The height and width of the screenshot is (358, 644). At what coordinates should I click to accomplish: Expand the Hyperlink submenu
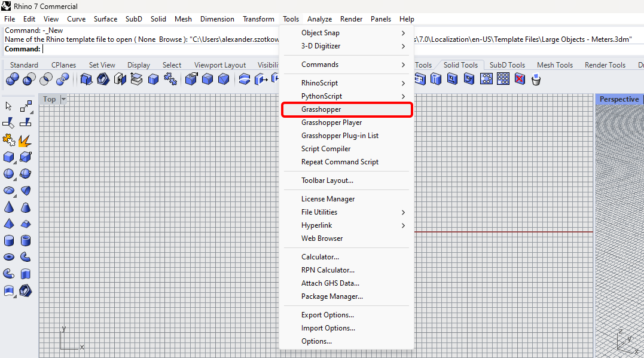pos(319,225)
